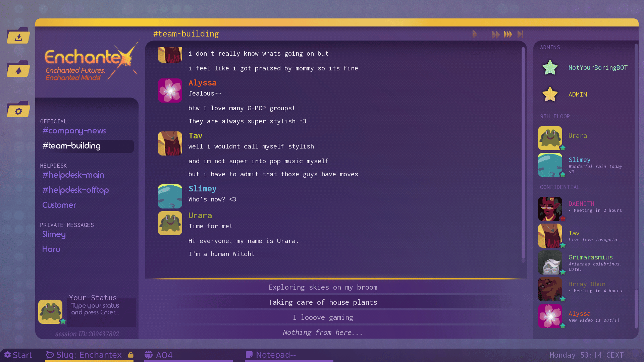Open private messages with Haru
This screenshot has height=362, width=644.
coord(51,249)
